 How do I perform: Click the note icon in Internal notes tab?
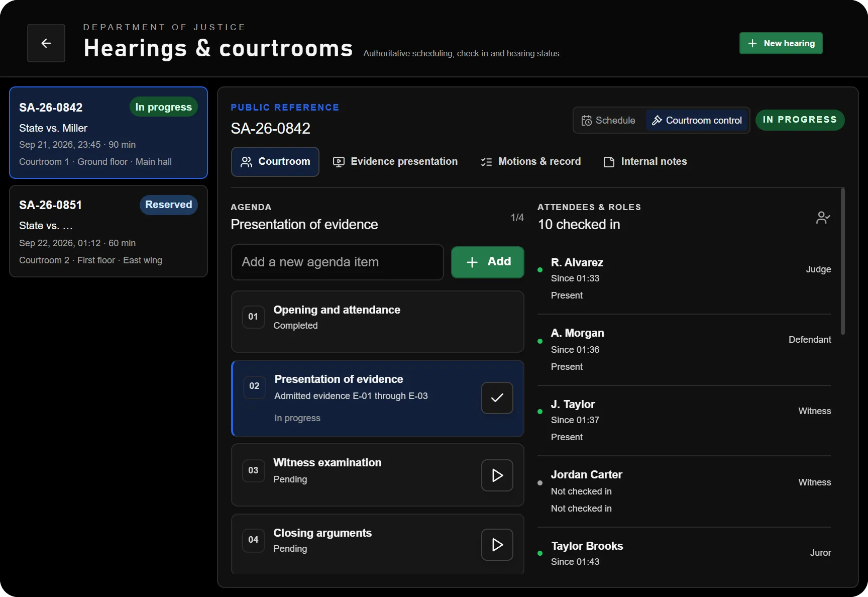tap(609, 162)
